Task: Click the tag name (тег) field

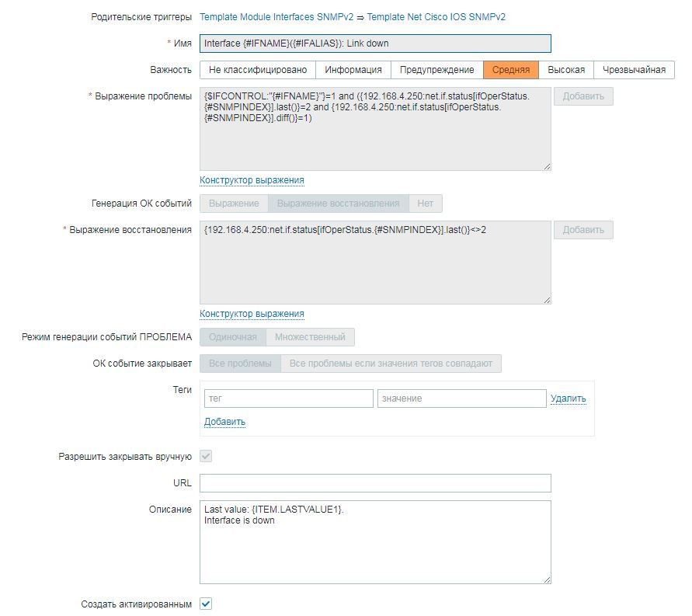Action: [288, 398]
